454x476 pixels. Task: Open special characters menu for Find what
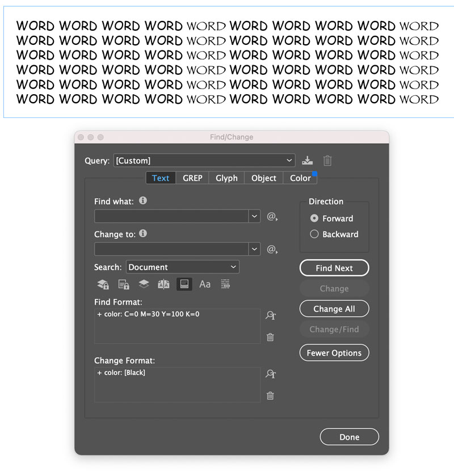click(272, 217)
